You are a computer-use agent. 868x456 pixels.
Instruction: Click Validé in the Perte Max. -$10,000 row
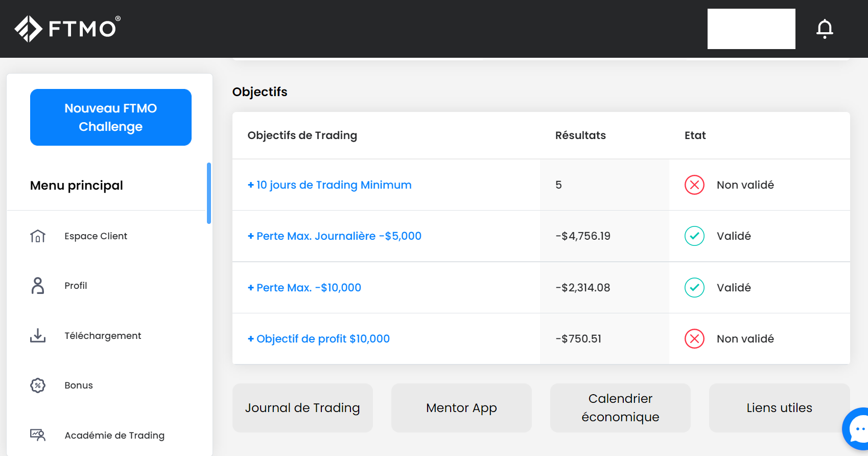pos(734,287)
